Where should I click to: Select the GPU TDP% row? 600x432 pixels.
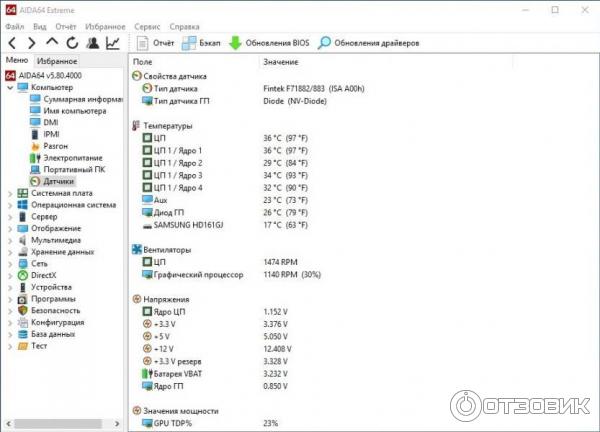210,423
